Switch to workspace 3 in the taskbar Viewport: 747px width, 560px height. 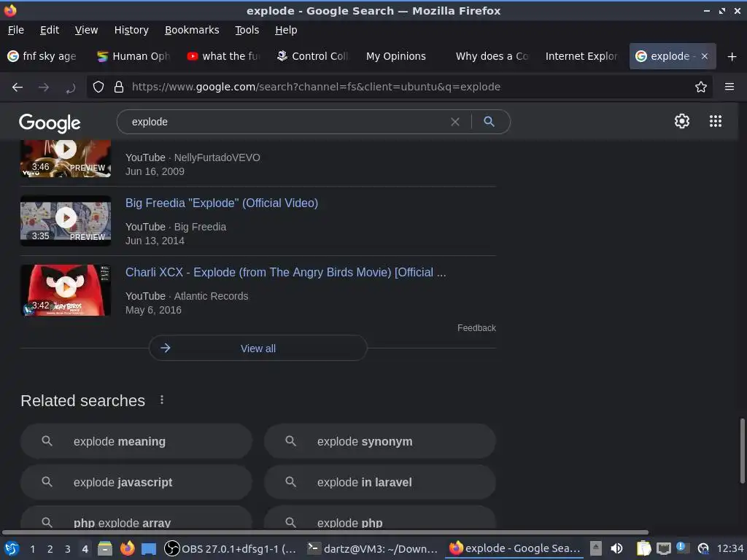[x=68, y=549]
